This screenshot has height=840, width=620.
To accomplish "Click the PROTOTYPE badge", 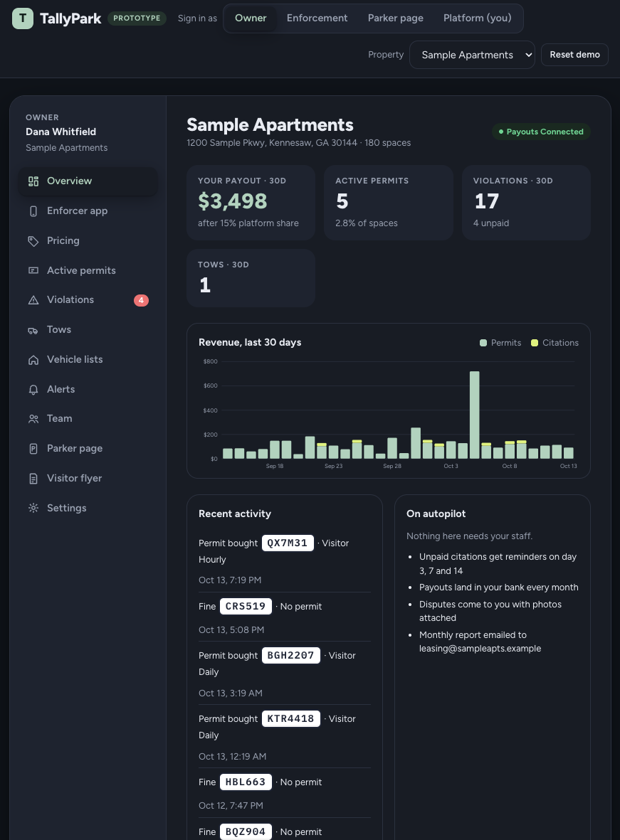I will coord(137,18).
